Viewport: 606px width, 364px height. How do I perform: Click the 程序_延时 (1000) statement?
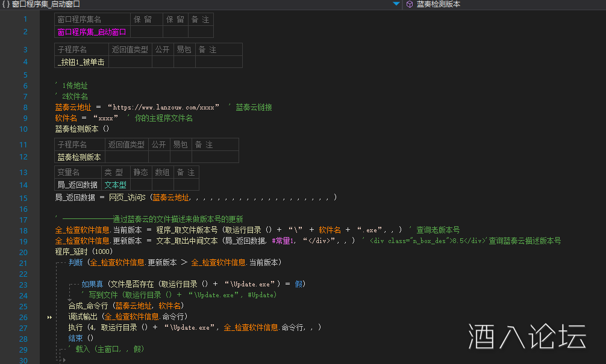point(84,251)
